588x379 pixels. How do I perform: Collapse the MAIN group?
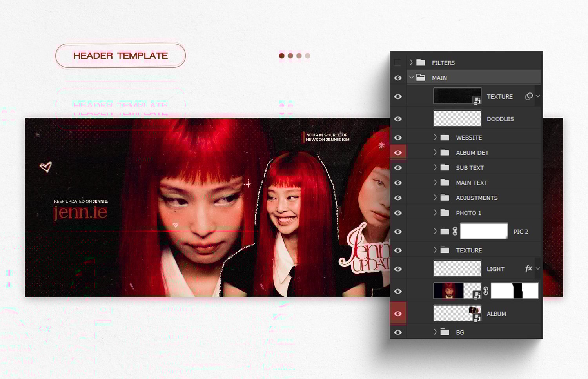[x=411, y=78]
